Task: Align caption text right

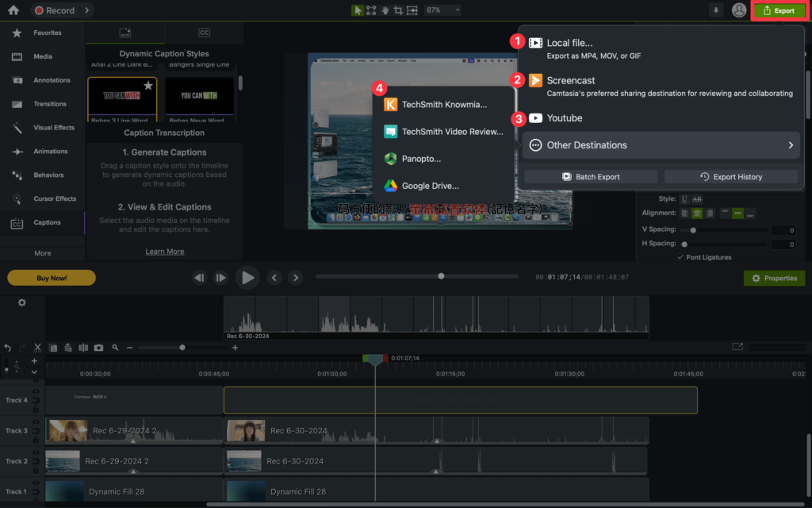Action: 710,213
